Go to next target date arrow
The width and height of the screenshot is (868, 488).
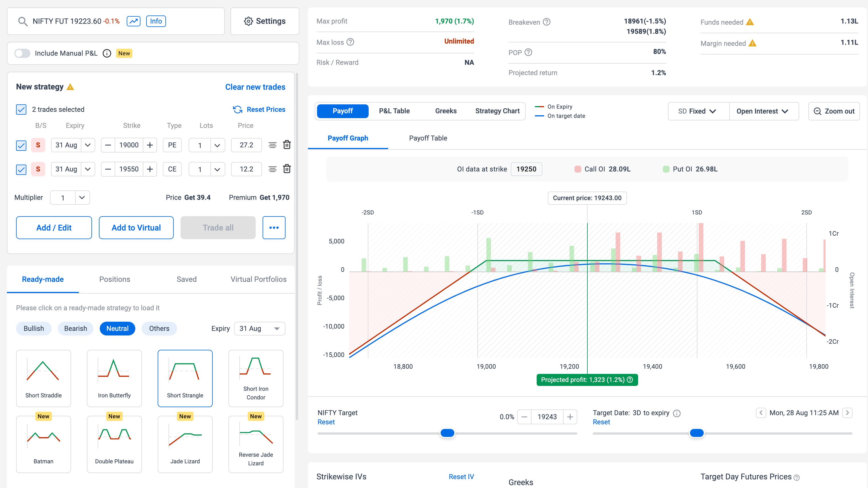(x=847, y=413)
